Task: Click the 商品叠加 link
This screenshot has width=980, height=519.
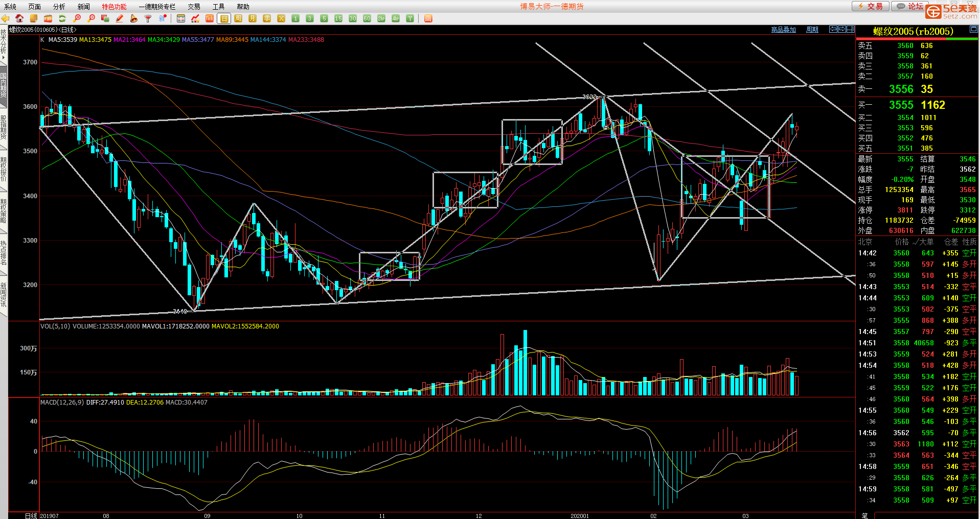Action: coord(783,30)
